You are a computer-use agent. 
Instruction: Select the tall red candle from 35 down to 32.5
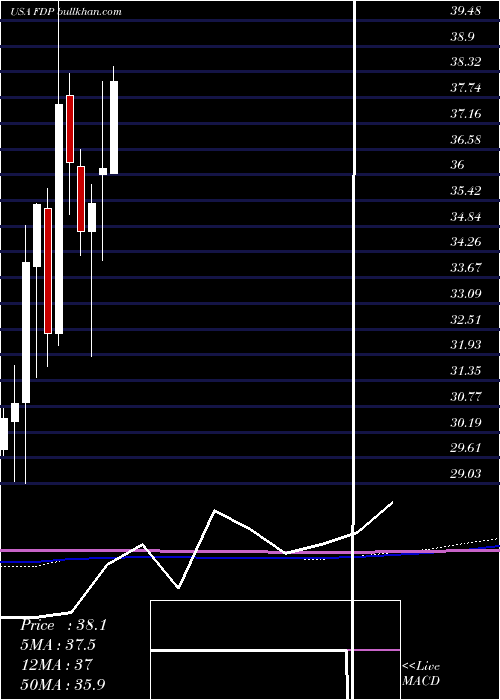tap(48, 271)
